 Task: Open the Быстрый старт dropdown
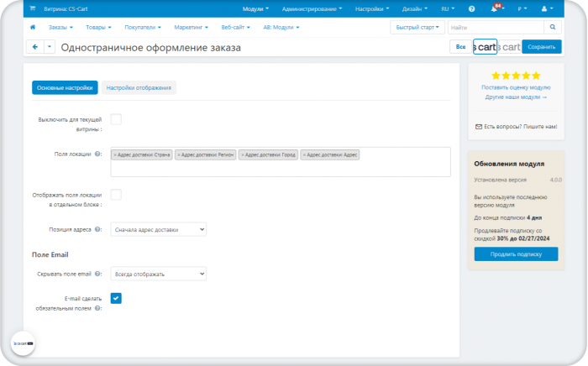417,27
